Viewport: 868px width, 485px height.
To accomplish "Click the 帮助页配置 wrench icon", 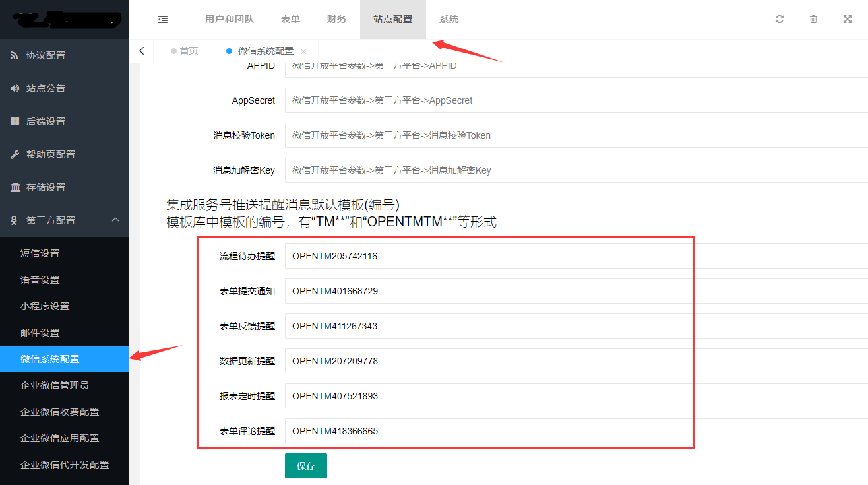I will pyautogui.click(x=15, y=154).
